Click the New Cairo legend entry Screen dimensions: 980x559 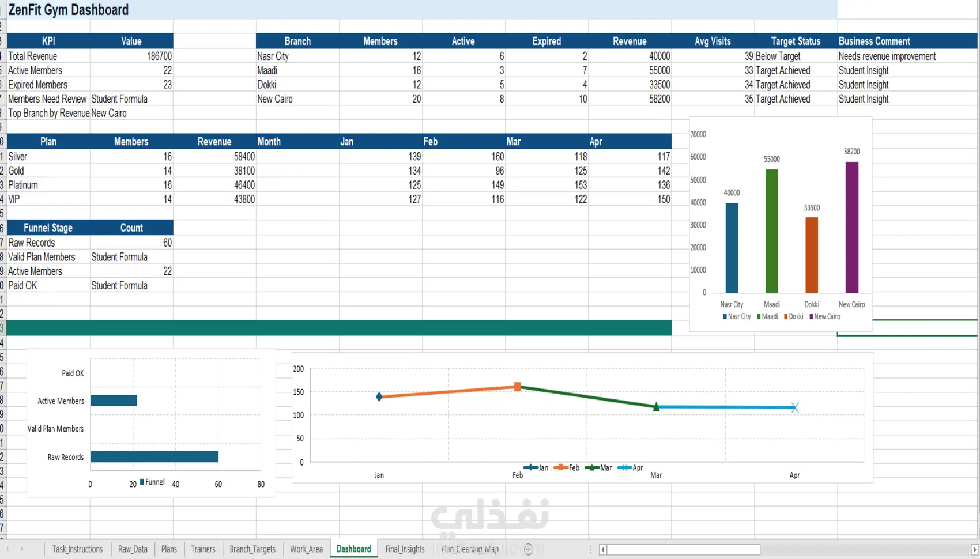pyautogui.click(x=825, y=316)
